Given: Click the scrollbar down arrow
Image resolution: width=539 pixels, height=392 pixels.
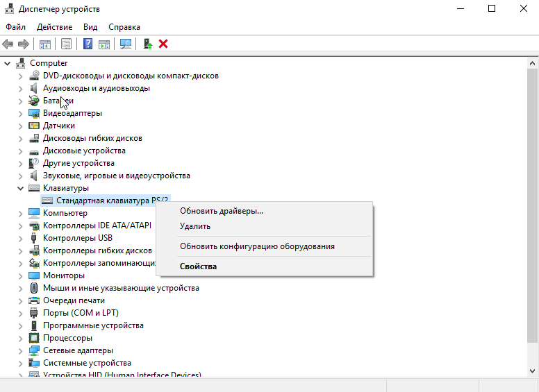Looking at the screenshot, I should coord(532,370).
